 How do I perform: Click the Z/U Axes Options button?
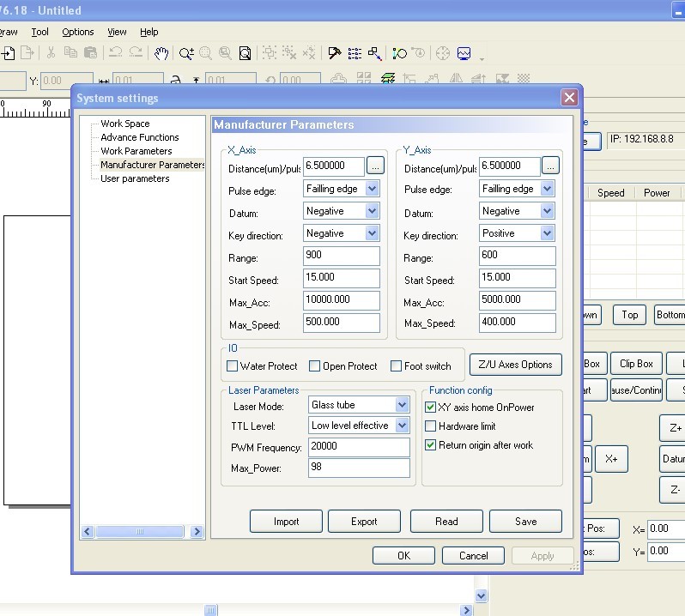(x=516, y=364)
